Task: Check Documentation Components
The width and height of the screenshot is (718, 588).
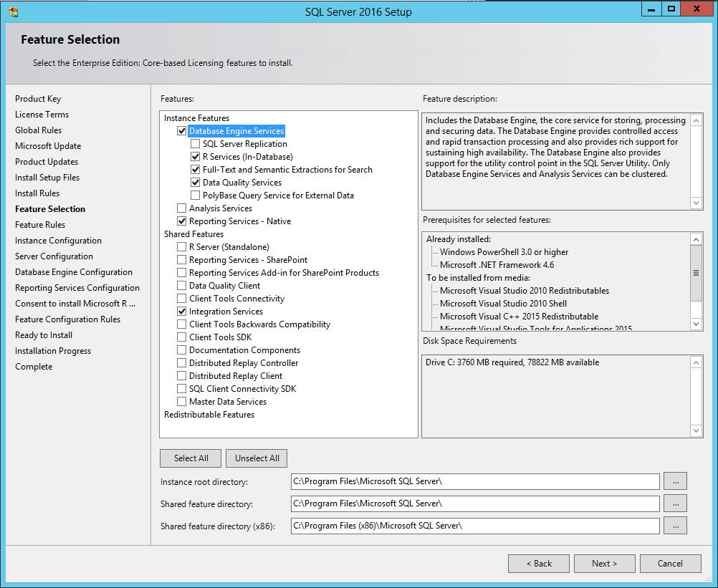Action: click(182, 350)
